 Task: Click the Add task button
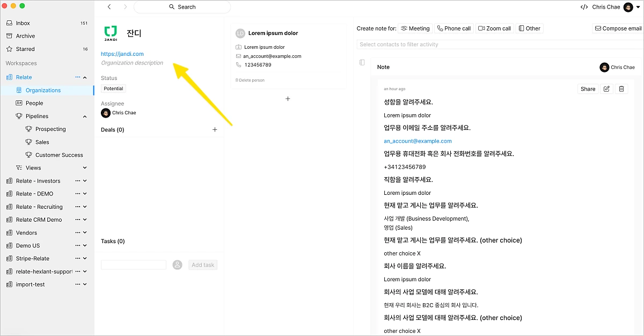click(203, 265)
